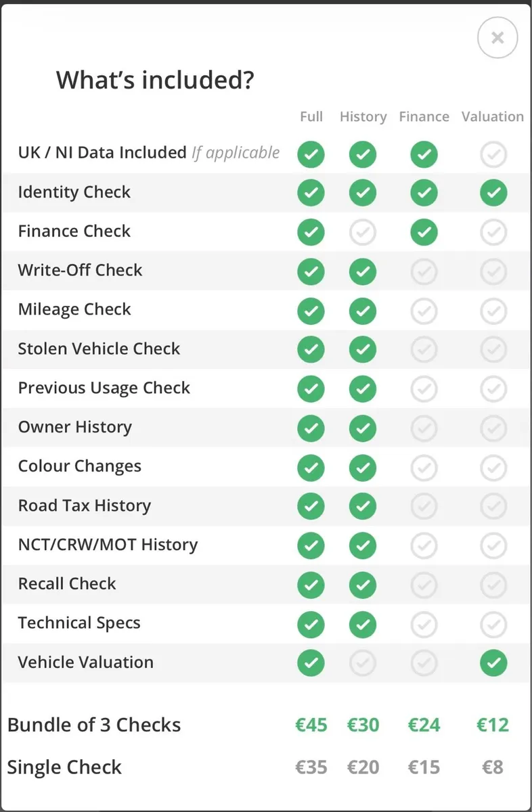Toggle the empty Finance Check circle under History
The height and width of the screenshot is (812, 532).
point(363,232)
